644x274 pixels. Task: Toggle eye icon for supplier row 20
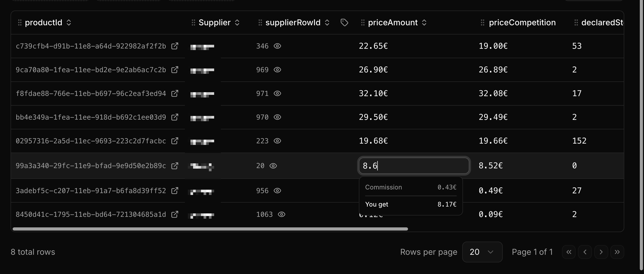(x=273, y=166)
